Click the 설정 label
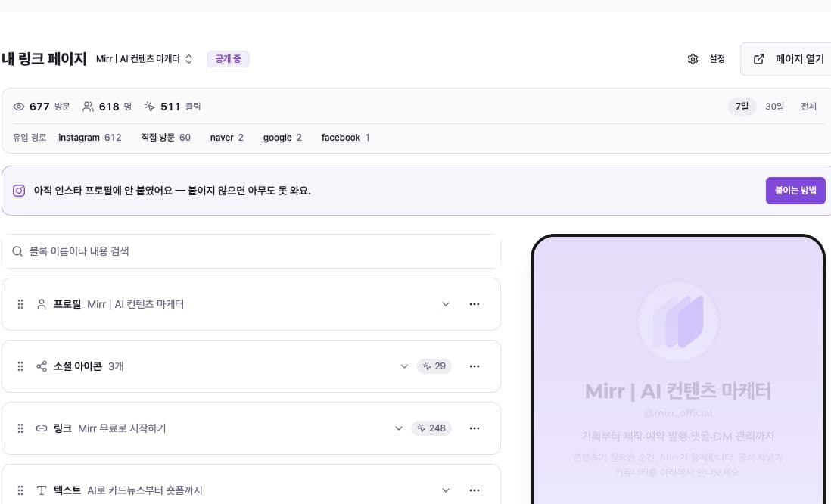 (717, 59)
